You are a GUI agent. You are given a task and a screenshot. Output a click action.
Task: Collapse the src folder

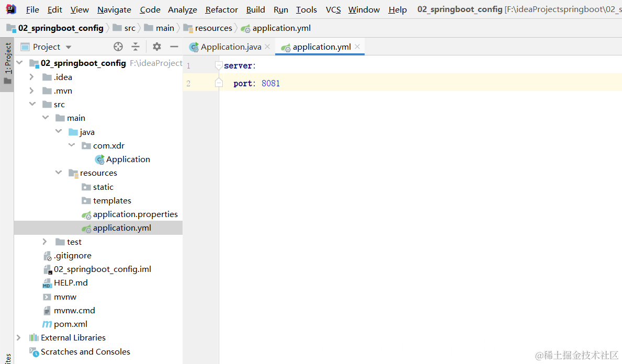click(x=32, y=104)
